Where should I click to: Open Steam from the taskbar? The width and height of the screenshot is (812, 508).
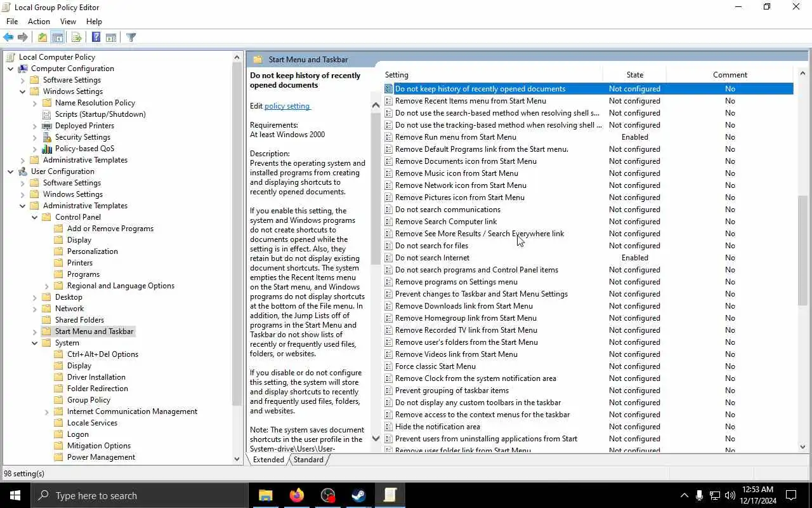pyautogui.click(x=358, y=495)
